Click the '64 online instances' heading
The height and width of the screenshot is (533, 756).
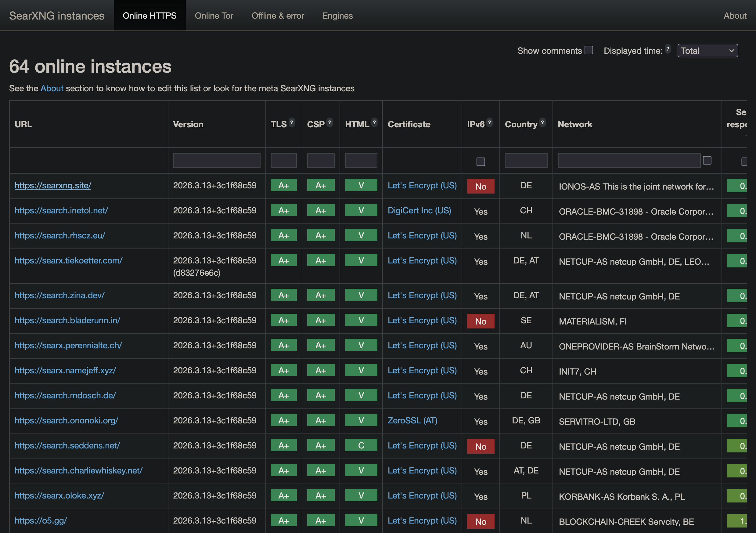point(90,67)
